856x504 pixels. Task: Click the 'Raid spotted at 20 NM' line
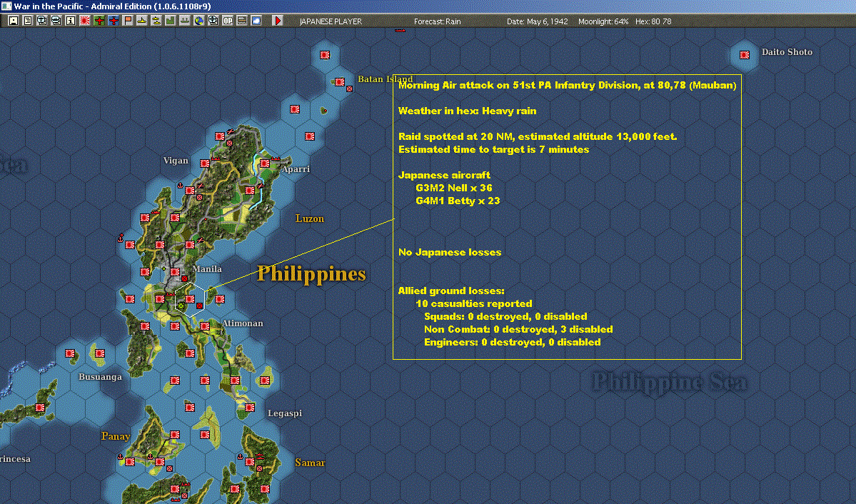(538, 136)
